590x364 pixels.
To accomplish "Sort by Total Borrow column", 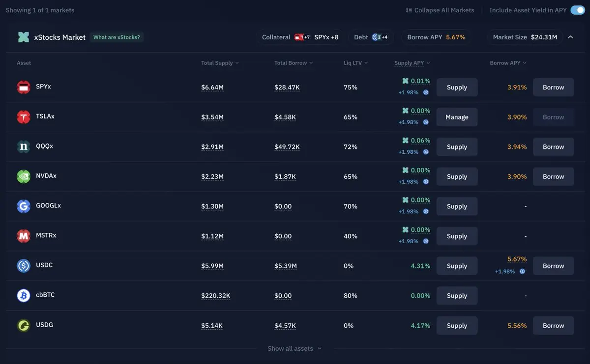I will pyautogui.click(x=294, y=63).
